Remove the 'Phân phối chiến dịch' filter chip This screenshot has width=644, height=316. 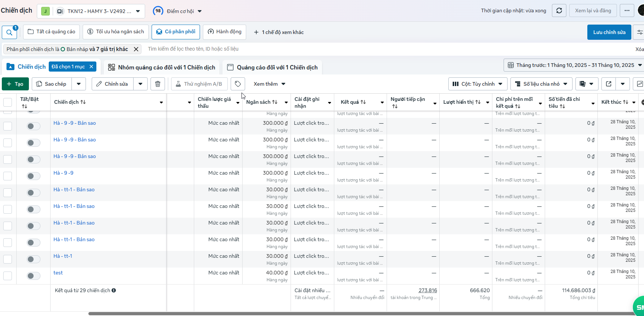(136, 49)
